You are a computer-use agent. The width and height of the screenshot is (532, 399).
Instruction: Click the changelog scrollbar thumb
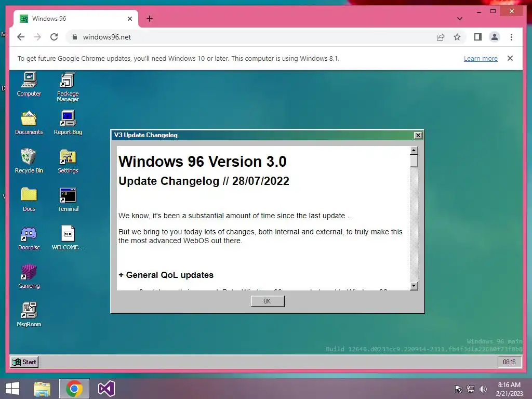[414, 161]
